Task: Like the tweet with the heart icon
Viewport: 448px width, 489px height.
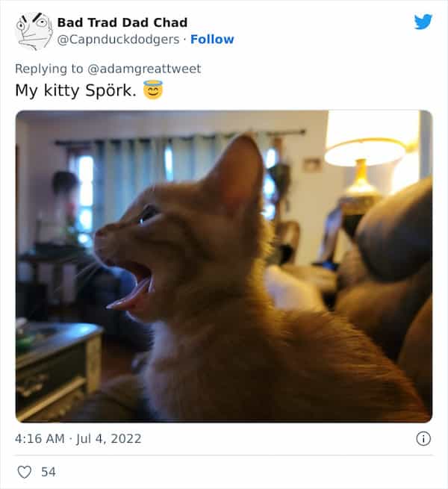Action: (24, 472)
